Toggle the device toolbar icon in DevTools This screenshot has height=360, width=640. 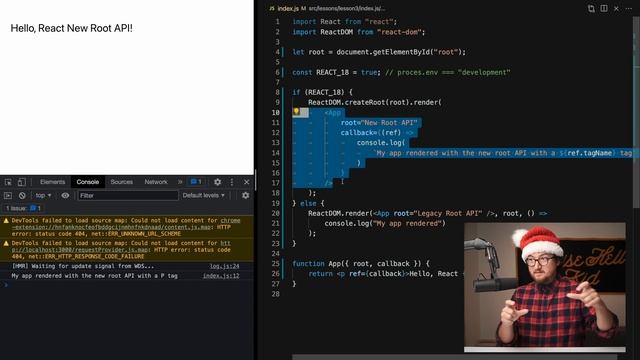22,182
